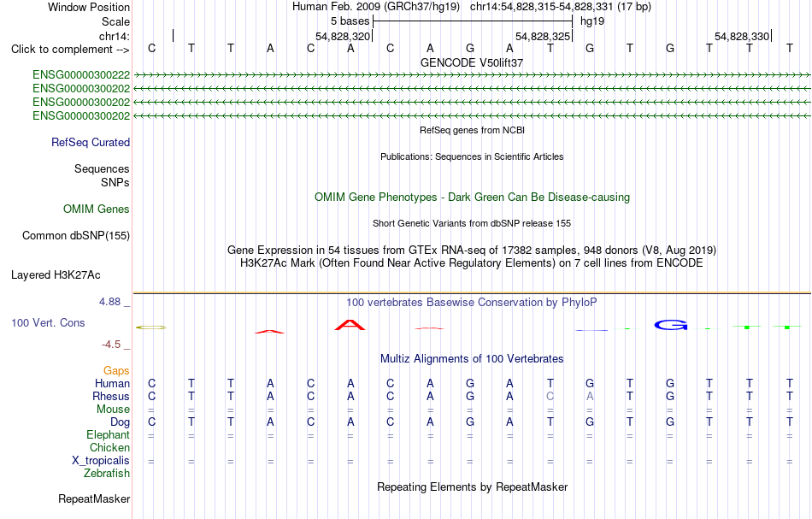
Task: Click the 4.88 PhyloP upper scale value
Action: tap(109, 302)
